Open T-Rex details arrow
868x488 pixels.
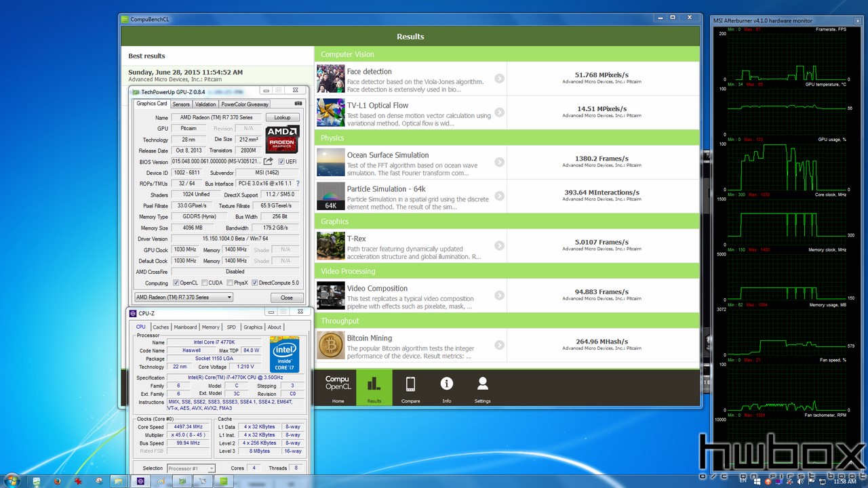499,245
